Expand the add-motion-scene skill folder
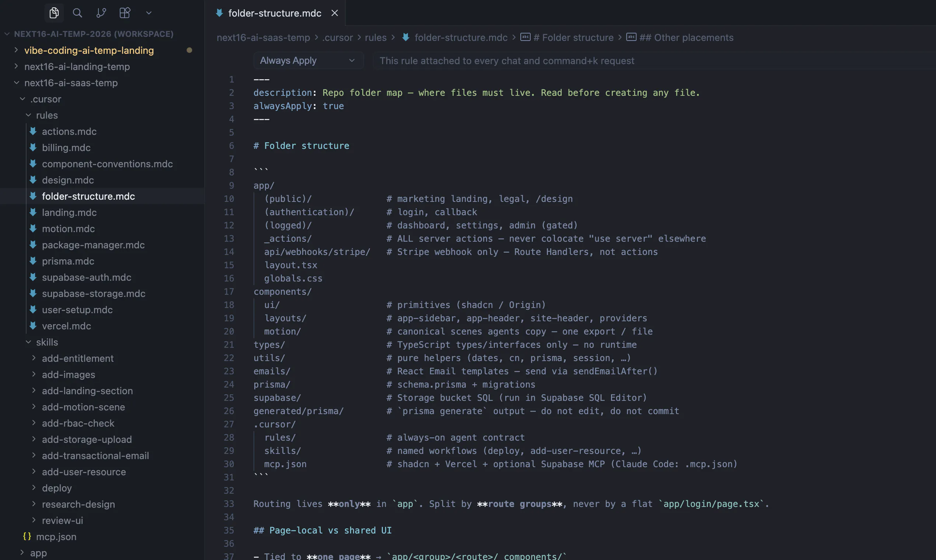 (x=83, y=407)
